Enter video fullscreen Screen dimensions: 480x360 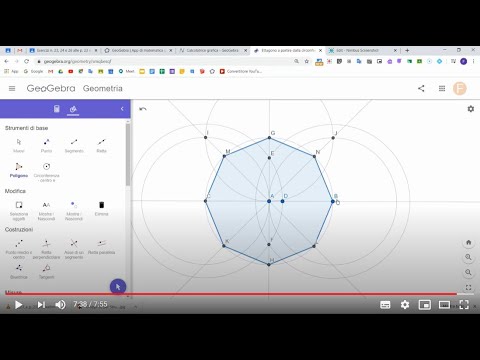(x=464, y=305)
